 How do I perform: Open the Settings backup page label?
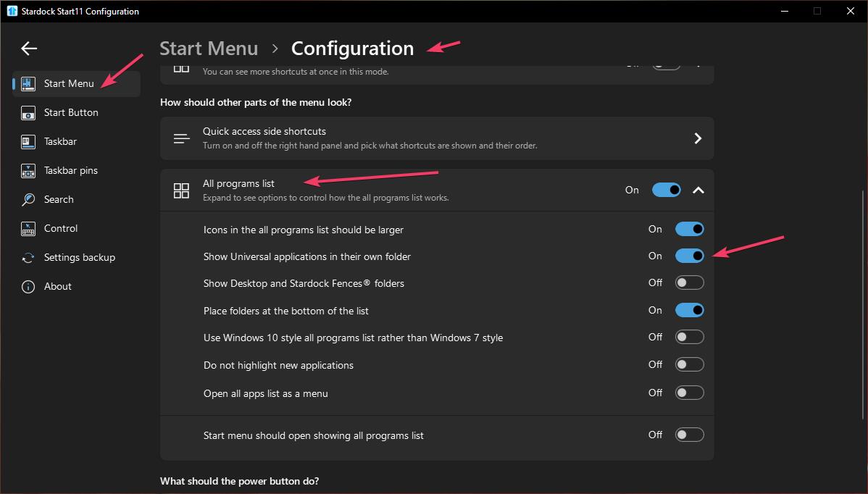click(79, 258)
